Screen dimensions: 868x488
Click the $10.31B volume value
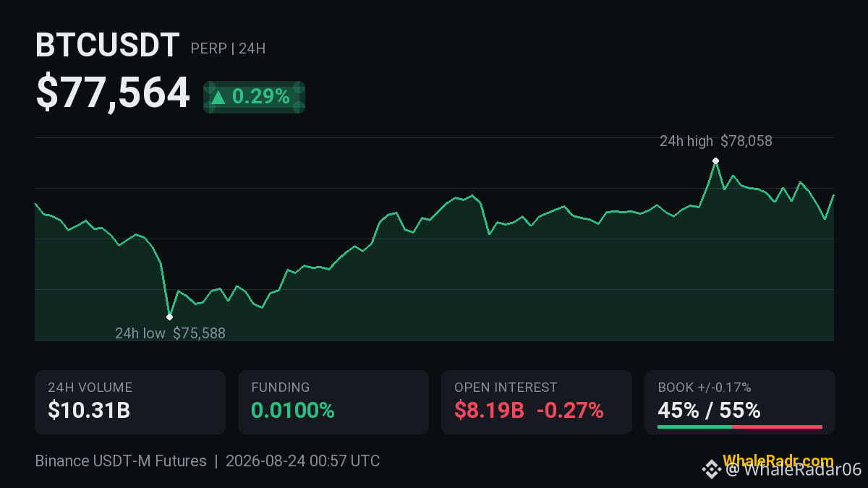(x=89, y=411)
